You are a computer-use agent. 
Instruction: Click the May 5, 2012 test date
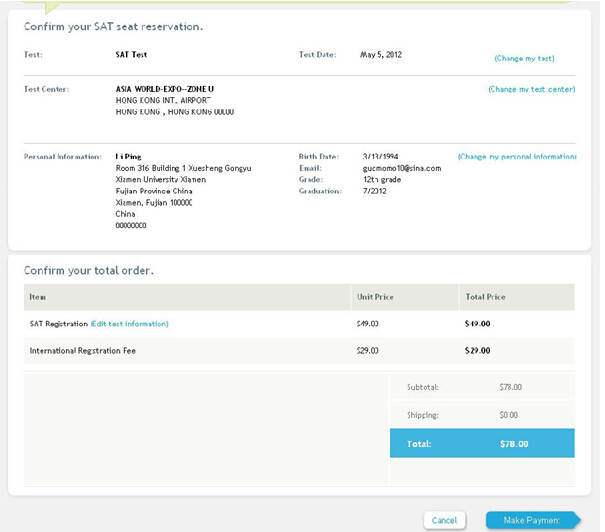tap(383, 54)
